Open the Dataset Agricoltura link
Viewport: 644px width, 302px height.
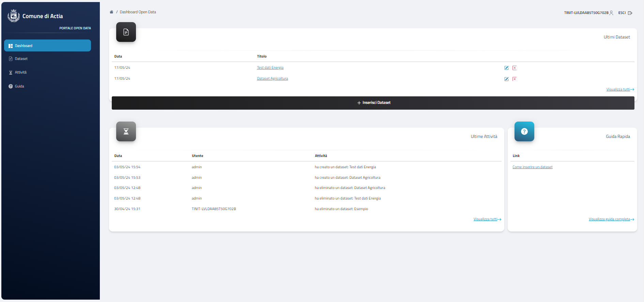click(272, 79)
